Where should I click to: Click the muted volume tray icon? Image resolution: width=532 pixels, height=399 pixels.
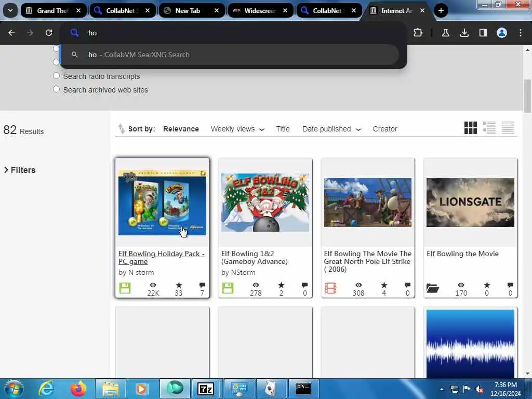coord(480,389)
